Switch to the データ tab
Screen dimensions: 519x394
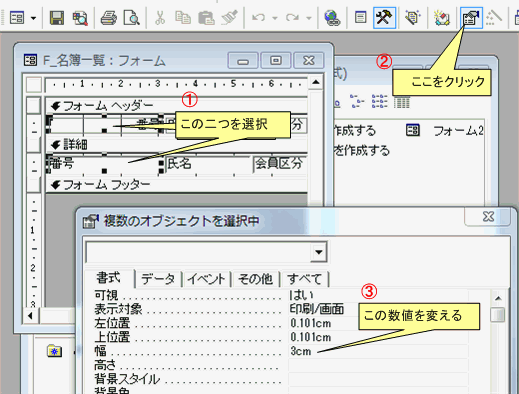click(x=158, y=279)
